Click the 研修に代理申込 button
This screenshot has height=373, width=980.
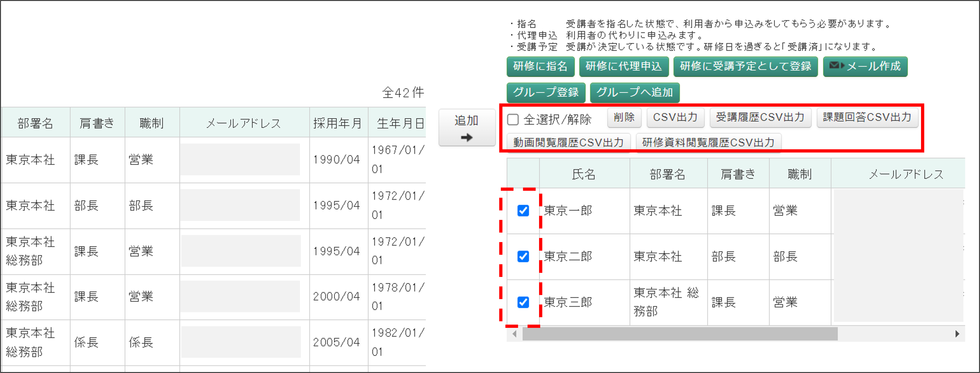tap(624, 67)
